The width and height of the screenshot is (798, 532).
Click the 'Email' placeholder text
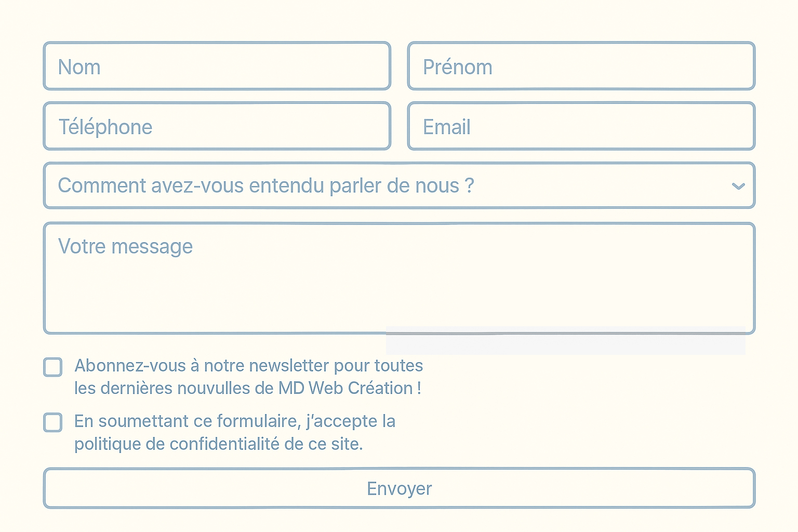[x=446, y=127]
